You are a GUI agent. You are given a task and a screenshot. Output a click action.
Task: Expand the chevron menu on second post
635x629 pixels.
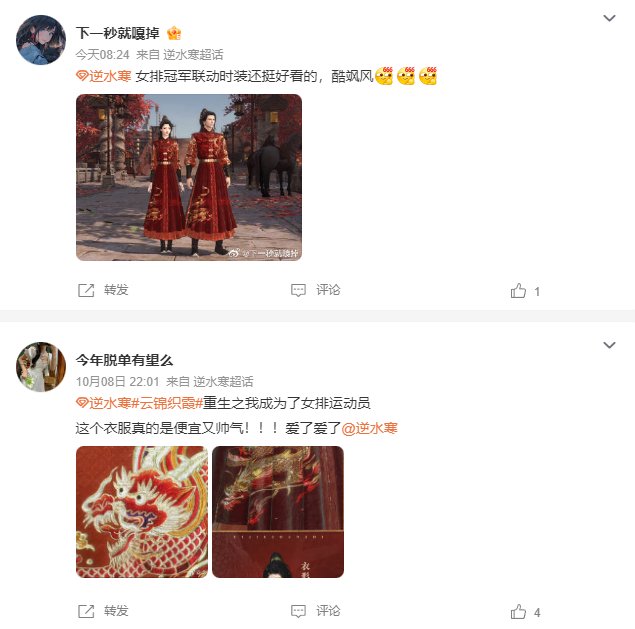pos(609,345)
